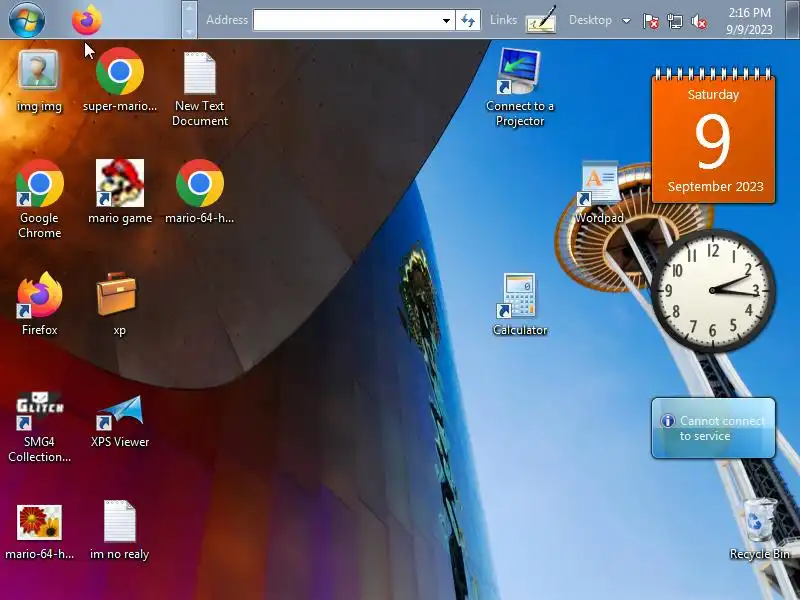The image size is (800, 600).
Task: Click the muted volume tray icon
Action: 698,21
